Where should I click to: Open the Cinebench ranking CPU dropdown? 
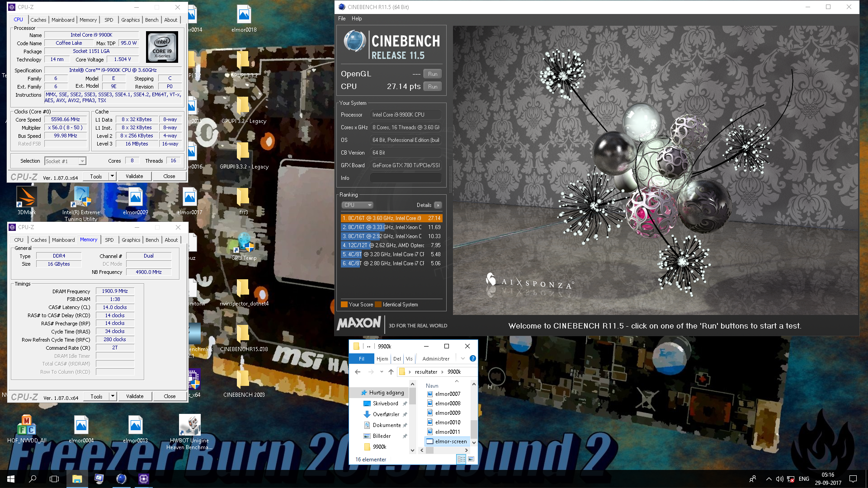pyautogui.click(x=358, y=205)
